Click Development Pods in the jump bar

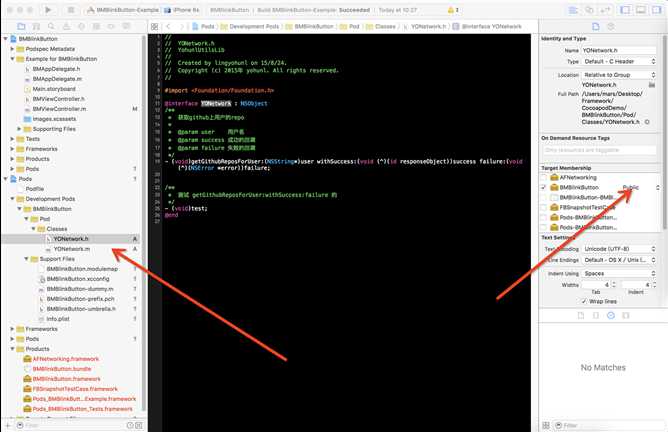click(x=249, y=26)
